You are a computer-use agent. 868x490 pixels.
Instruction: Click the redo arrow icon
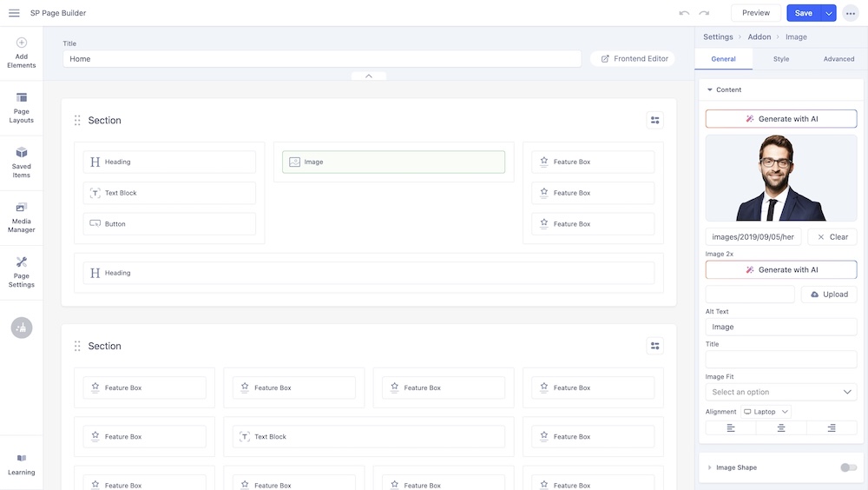(x=704, y=13)
